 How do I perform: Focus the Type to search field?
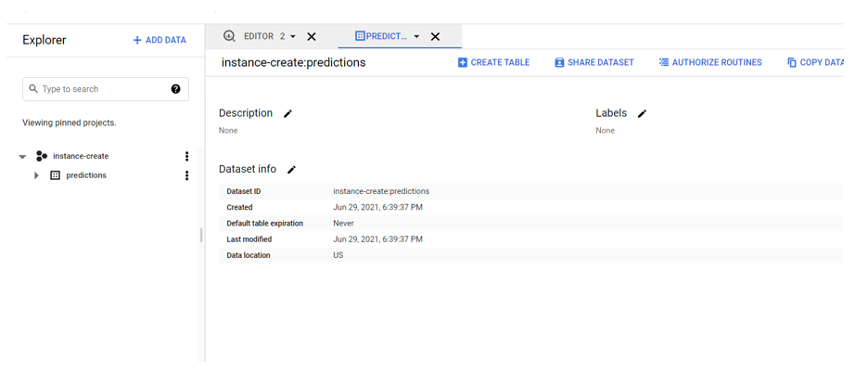(x=105, y=89)
